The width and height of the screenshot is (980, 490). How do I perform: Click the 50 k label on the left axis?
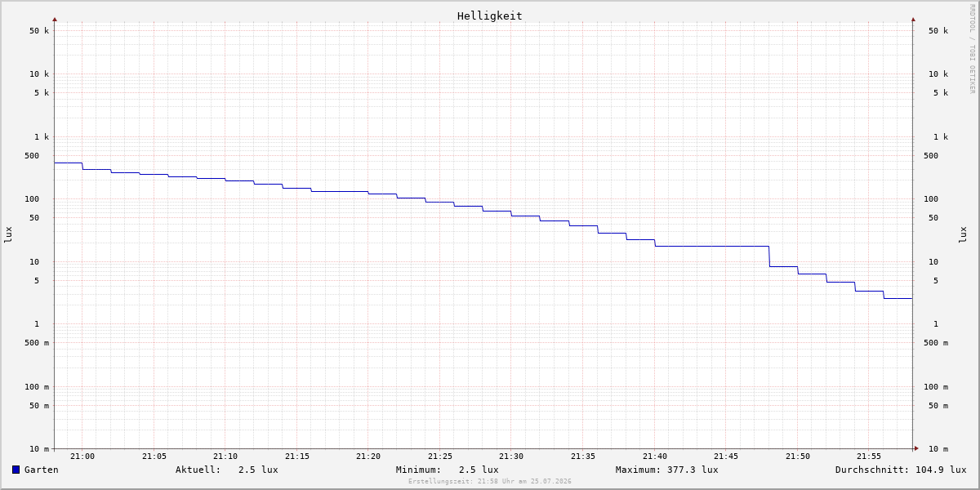click(39, 31)
